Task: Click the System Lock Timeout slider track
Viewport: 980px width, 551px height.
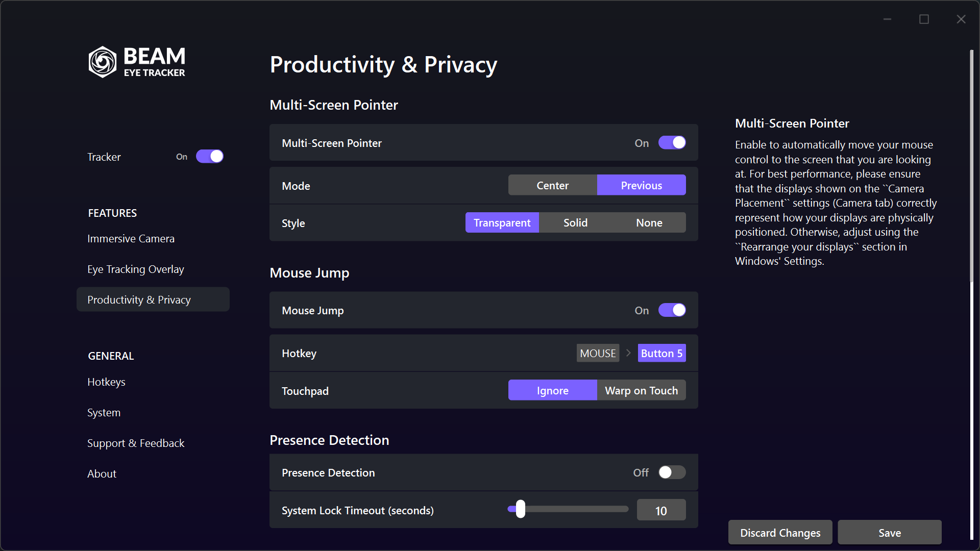Action: 568,509
